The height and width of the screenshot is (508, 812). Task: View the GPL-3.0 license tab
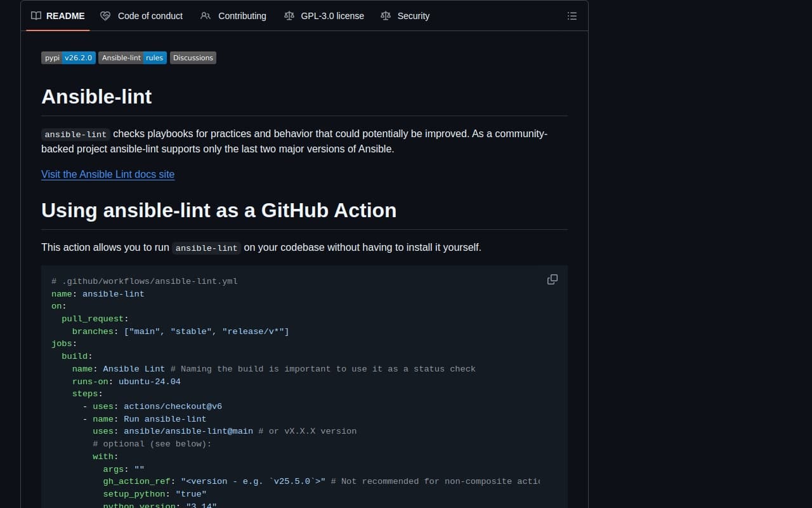(x=332, y=16)
